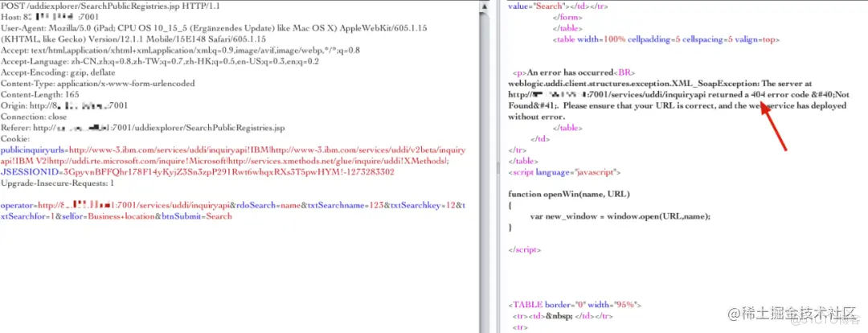
Task: Click the 'without error.' line
Action: [536, 117]
